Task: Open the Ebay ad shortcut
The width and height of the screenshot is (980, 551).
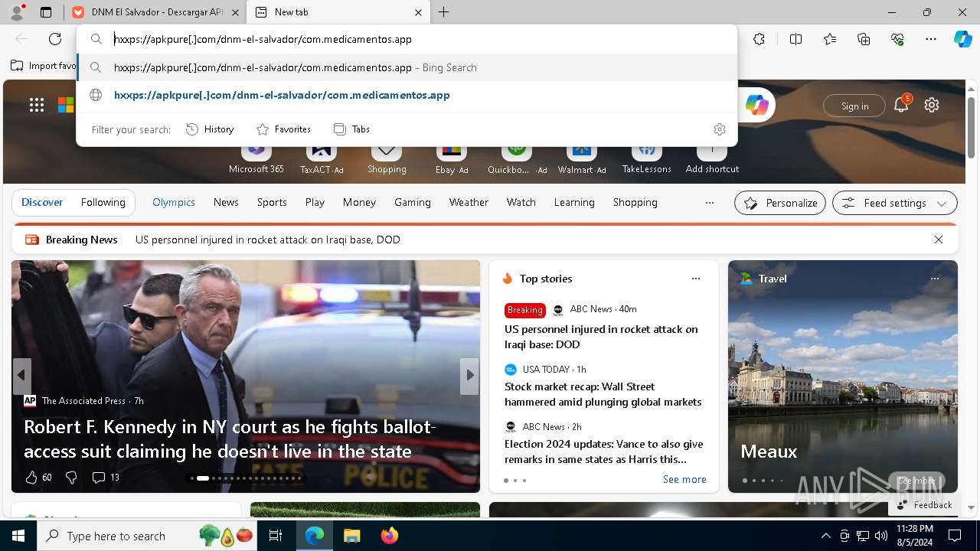Action: pyautogui.click(x=452, y=160)
